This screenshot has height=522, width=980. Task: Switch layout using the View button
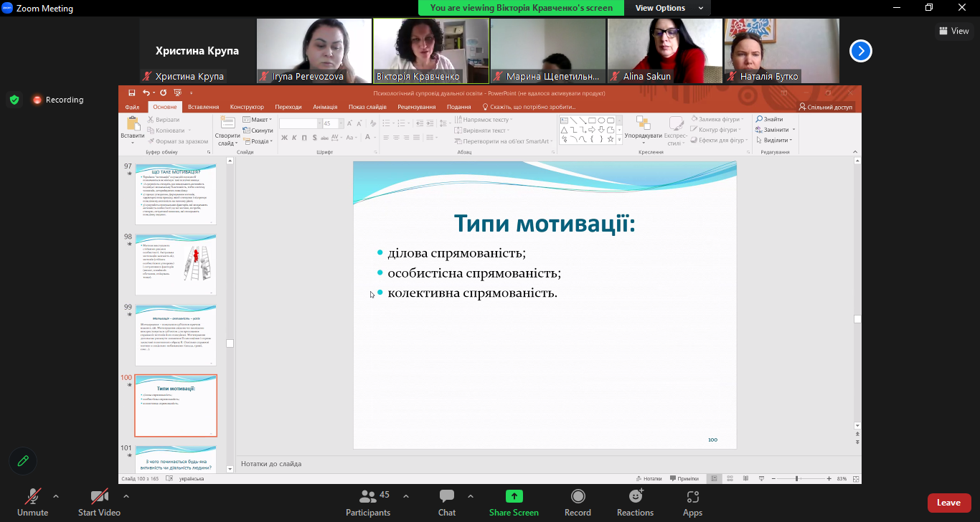coord(953,31)
